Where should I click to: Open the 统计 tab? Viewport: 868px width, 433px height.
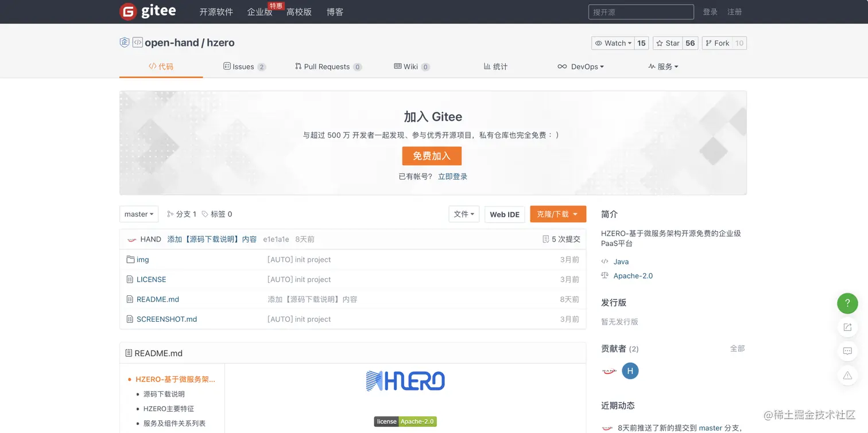pyautogui.click(x=495, y=67)
